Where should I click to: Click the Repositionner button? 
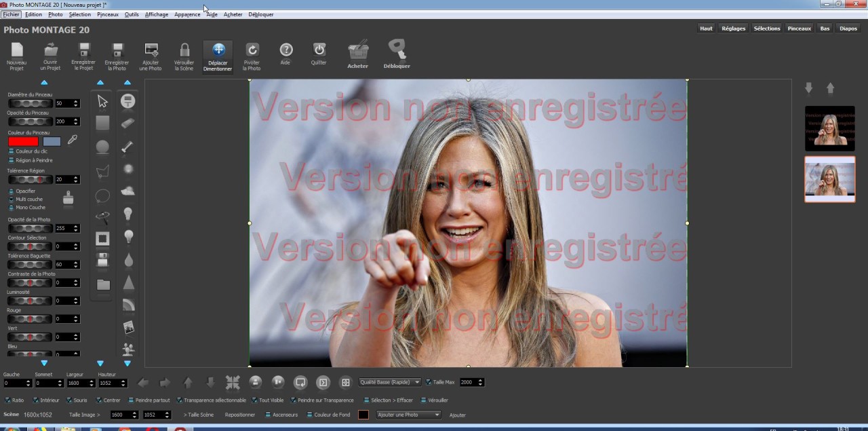coord(240,415)
